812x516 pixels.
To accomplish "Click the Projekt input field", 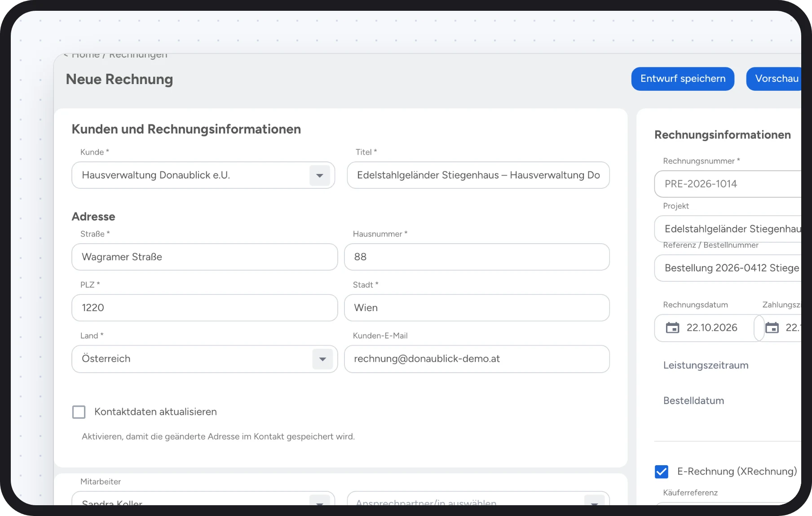I will tap(728, 229).
